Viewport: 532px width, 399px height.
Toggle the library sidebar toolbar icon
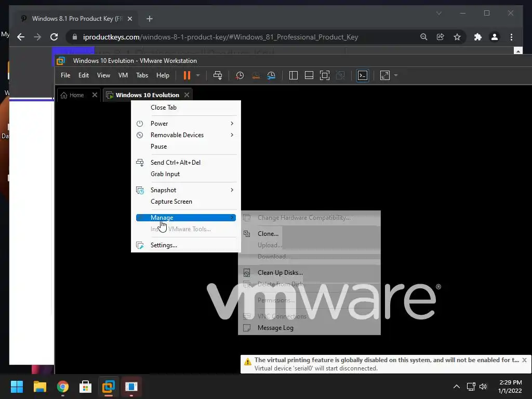293,75
